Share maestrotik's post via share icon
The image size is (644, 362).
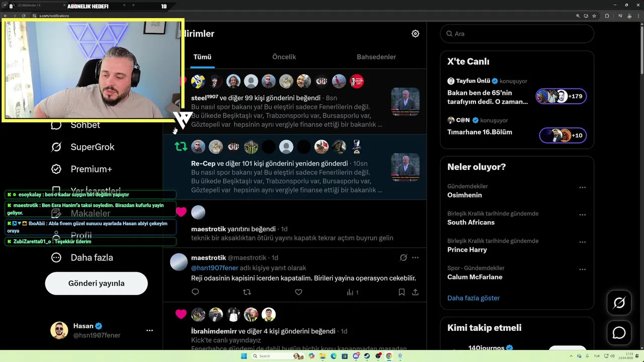coord(415,292)
